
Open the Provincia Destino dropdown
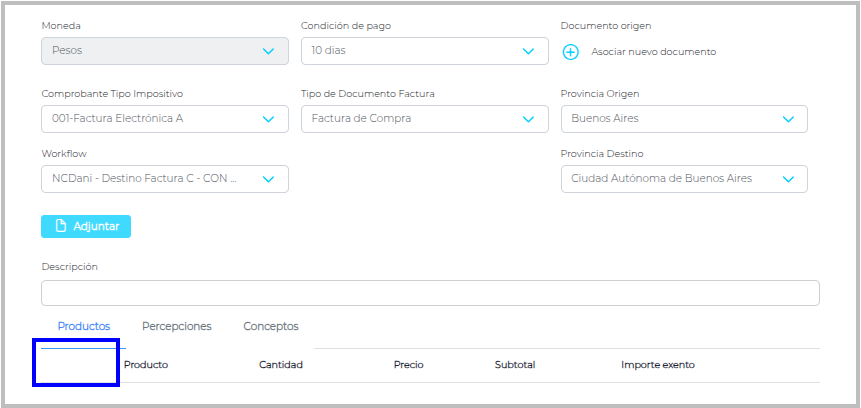click(684, 179)
